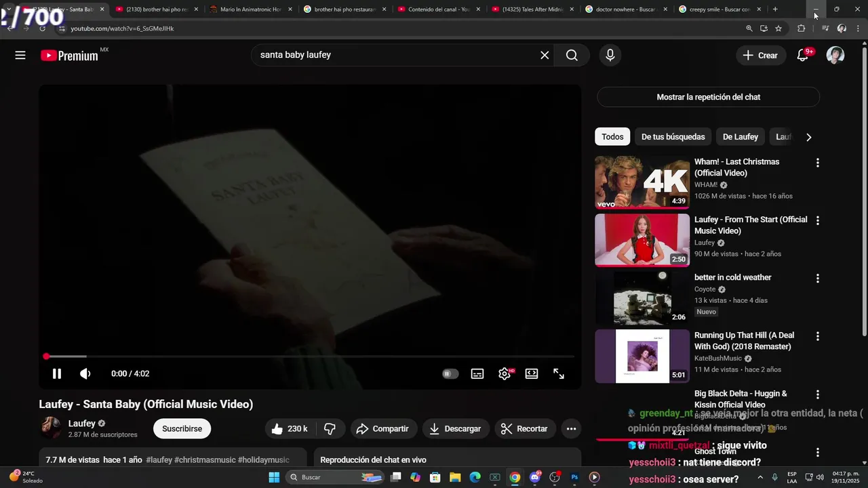Screen dimensions: 868x488
Task: Open options menu for better in cold weather
Action: (x=817, y=279)
